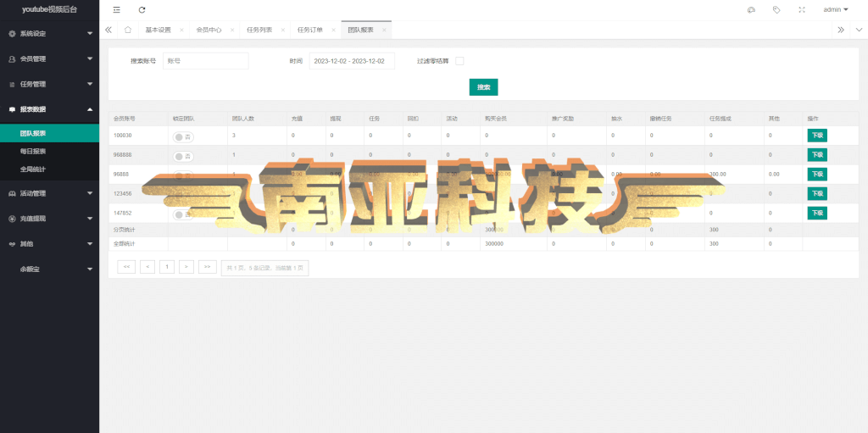The width and height of the screenshot is (868, 433).
Task: Switch to the 任务订单 tab
Action: coord(310,30)
